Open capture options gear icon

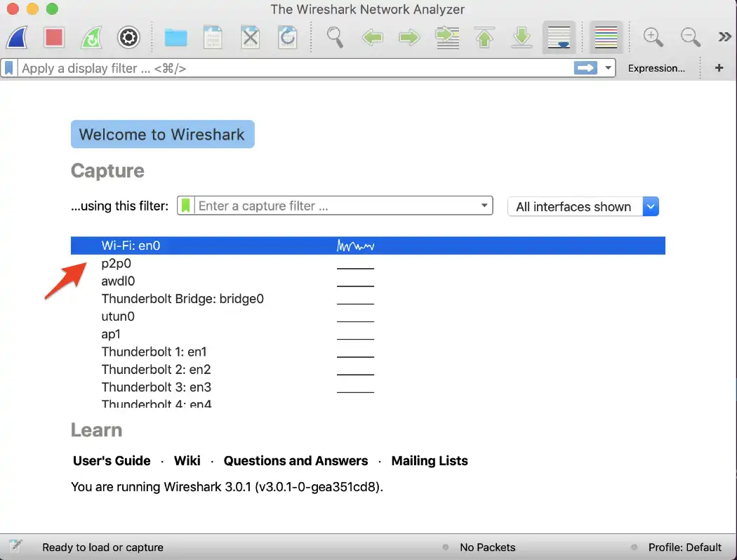(128, 38)
